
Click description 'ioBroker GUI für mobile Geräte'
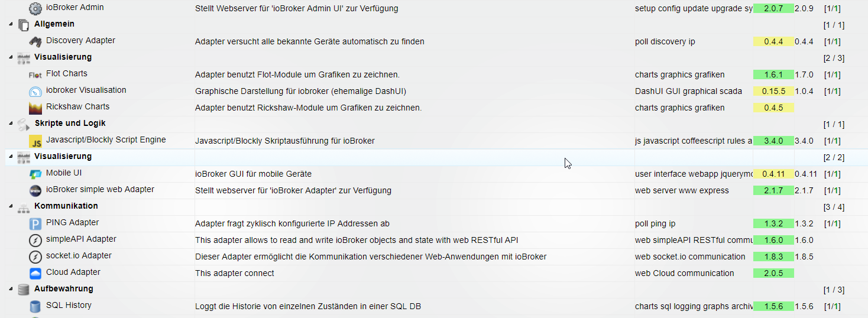[253, 174]
